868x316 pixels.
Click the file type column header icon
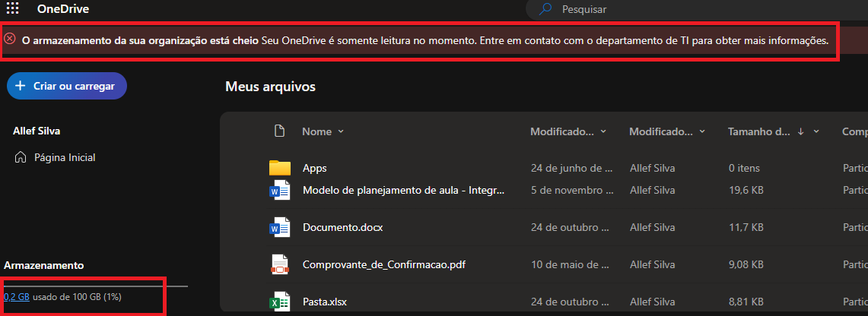(279, 131)
